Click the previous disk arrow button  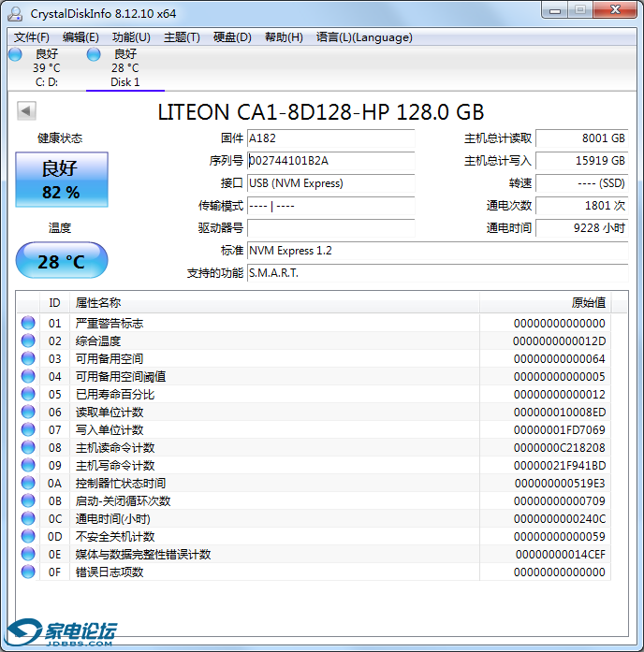pyautogui.click(x=26, y=110)
